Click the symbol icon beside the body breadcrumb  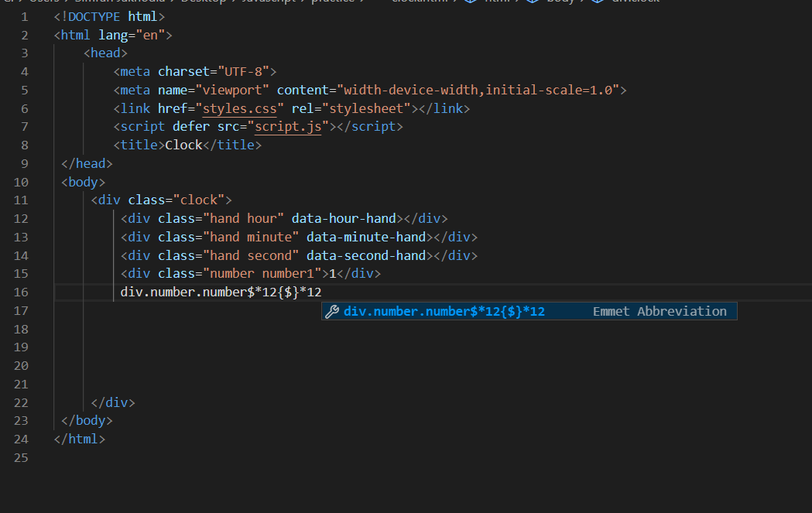click(531, 2)
